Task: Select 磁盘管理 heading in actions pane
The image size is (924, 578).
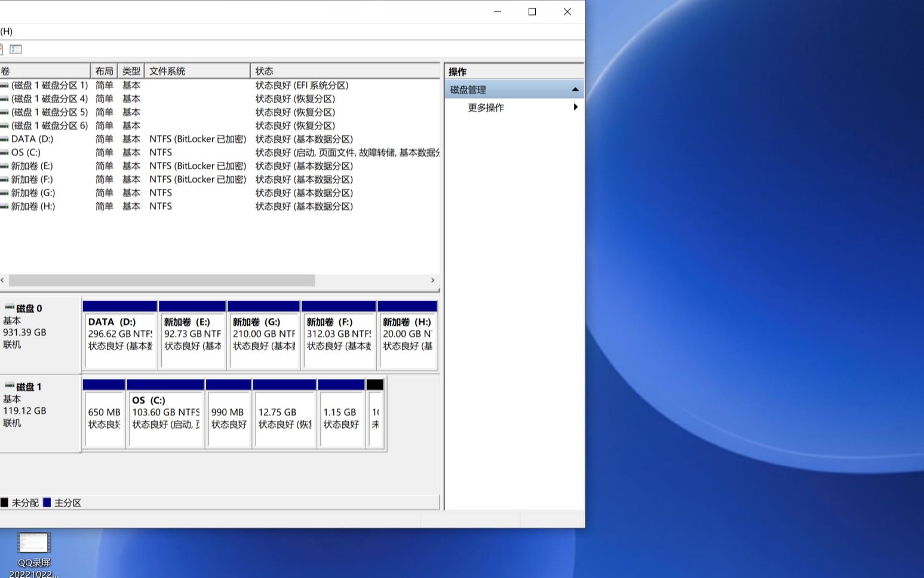Action: pyautogui.click(x=468, y=90)
